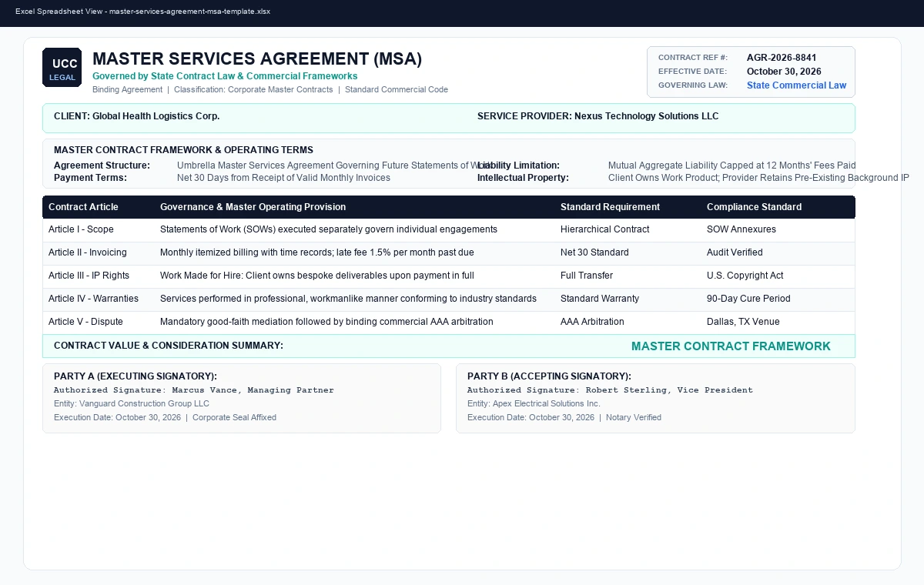
Task: Click the Compliance Standard column header
Action: (754, 207)
